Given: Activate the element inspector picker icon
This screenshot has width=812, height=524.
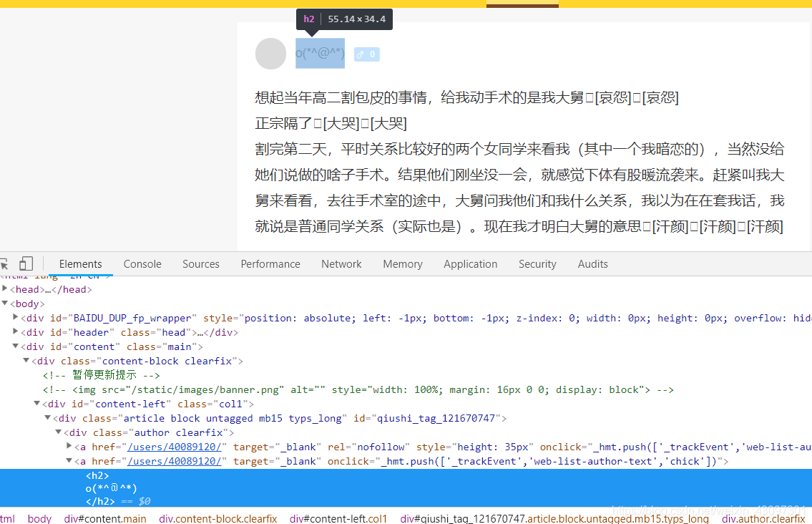Looking at the screenshot, I should pos(4,264).
